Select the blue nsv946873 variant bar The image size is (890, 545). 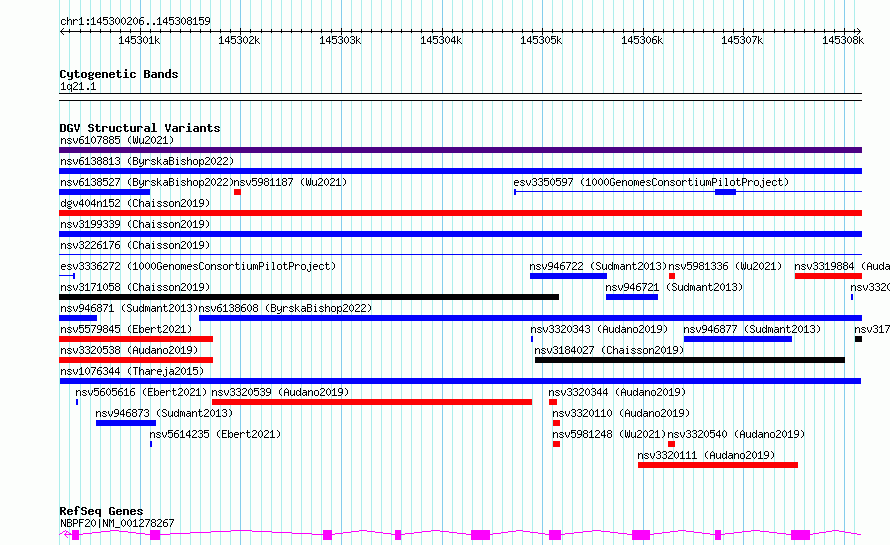(126, 423)
